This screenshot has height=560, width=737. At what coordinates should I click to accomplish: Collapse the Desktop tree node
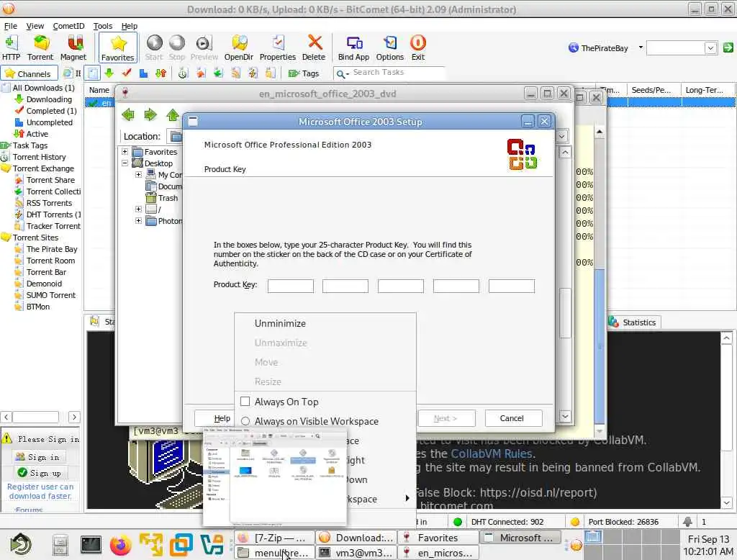click(x=125, y=163)
